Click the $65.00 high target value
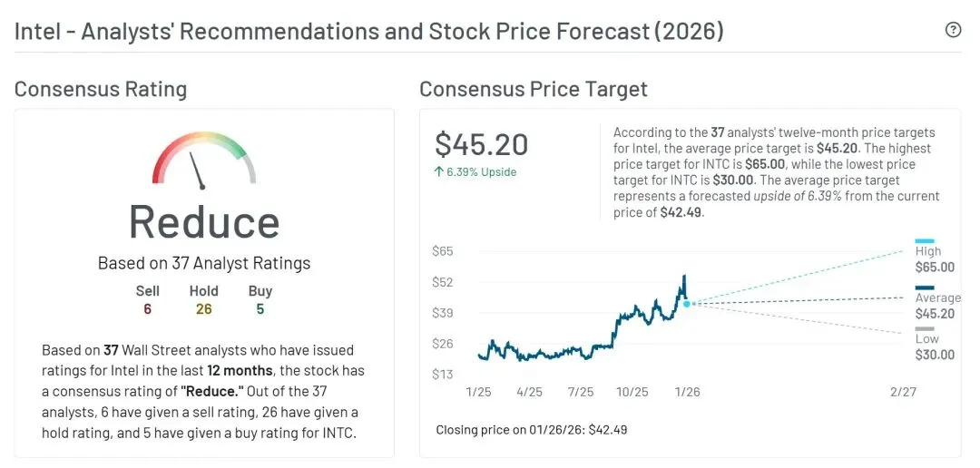The height and width of the screenshot is (468, 980). 935,268
